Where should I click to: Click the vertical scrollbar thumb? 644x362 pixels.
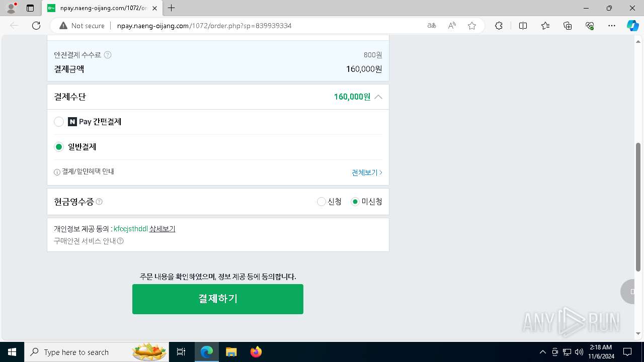pyautogui.click(x=639, y=207)
